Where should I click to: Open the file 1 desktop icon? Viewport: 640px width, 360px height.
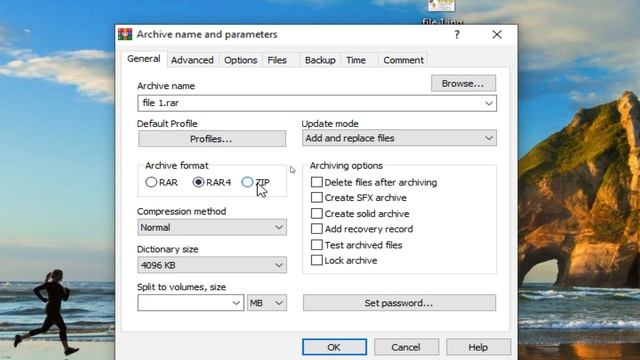442,11
